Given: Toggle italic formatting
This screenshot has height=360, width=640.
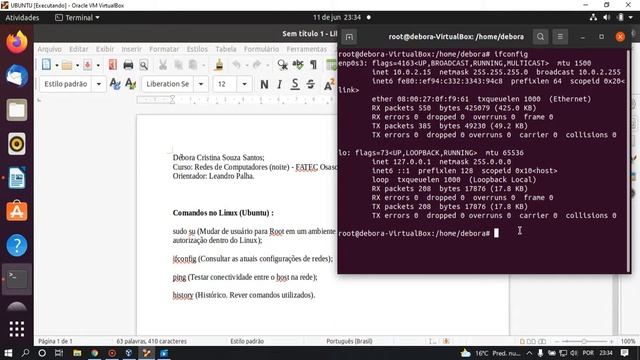Looking at the screenshot, I should [x=279, y=84].
